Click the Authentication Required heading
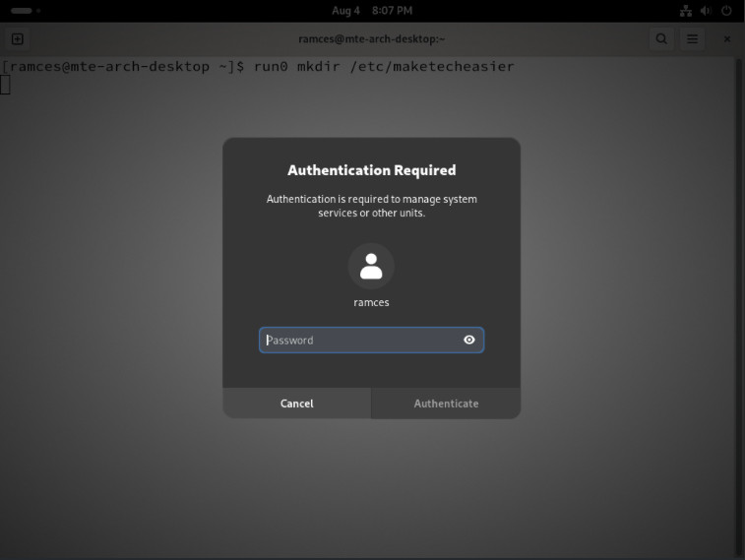 tap(372, 170)
